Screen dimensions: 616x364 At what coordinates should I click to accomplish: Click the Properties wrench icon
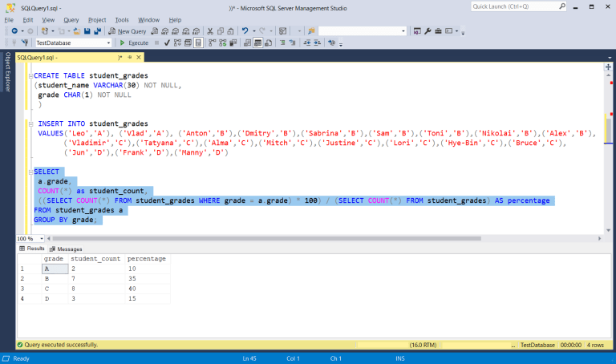pos(428,31)
